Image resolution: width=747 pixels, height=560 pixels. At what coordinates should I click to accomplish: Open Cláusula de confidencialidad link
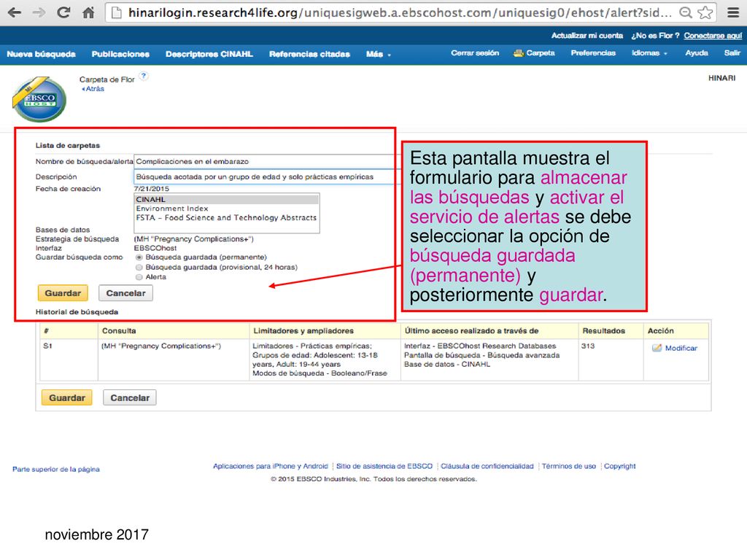click(x=487, y=466)
